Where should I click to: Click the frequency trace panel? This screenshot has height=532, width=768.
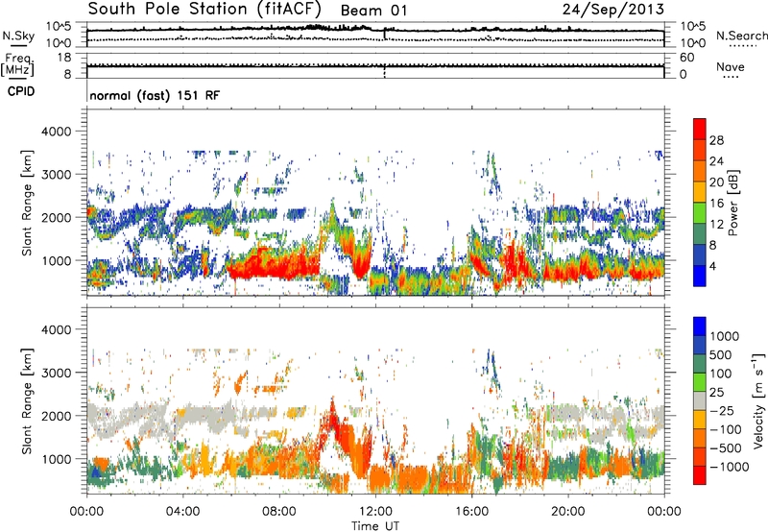(x=375, y=65)
